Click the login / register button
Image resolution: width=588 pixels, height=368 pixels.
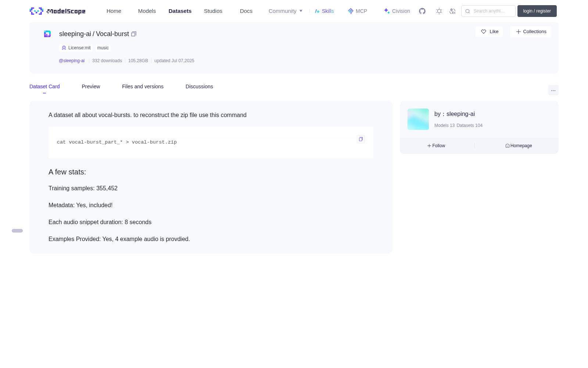point(537,11)
